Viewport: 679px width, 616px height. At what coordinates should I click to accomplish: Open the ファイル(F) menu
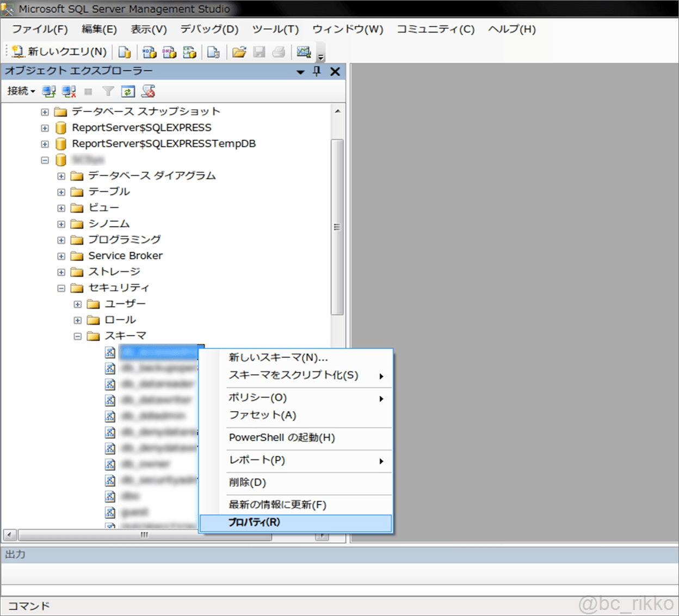click(x=40, y=29)
